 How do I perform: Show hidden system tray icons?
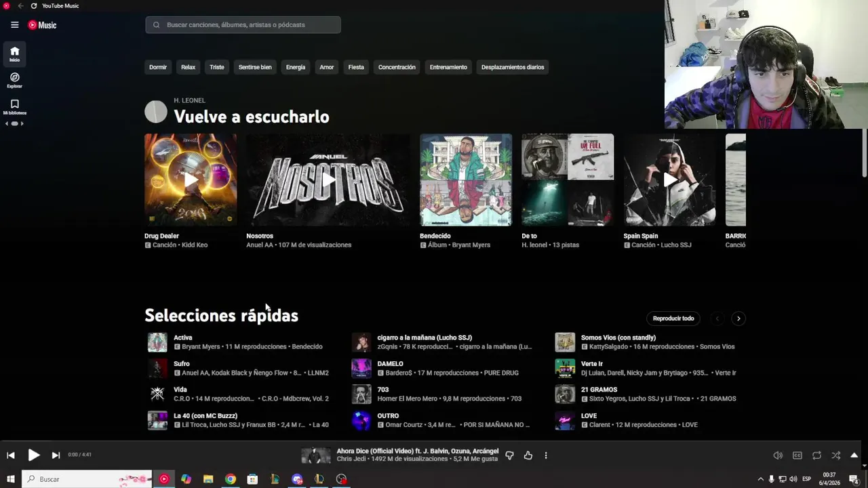(x=760, y=479)
